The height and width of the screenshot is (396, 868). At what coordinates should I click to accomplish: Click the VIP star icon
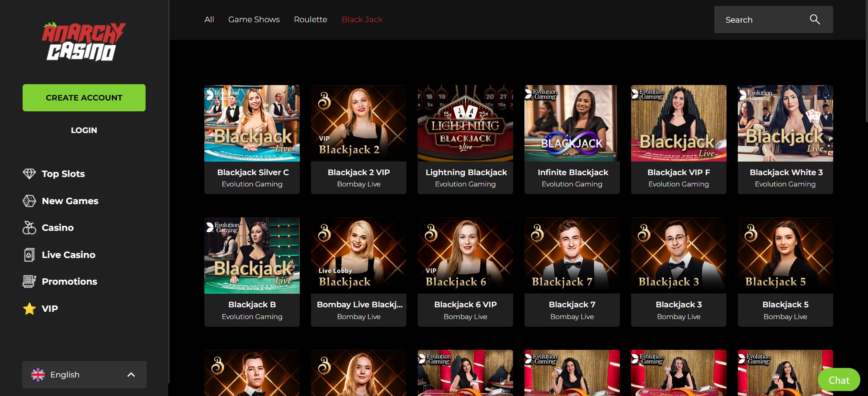(x=29, y=309)
